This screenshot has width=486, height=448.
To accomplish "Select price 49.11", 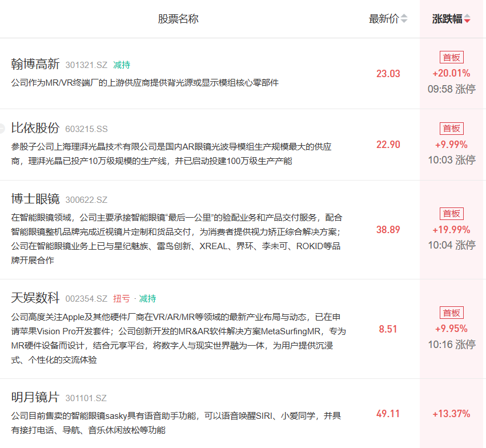I will tap(388, 414).
